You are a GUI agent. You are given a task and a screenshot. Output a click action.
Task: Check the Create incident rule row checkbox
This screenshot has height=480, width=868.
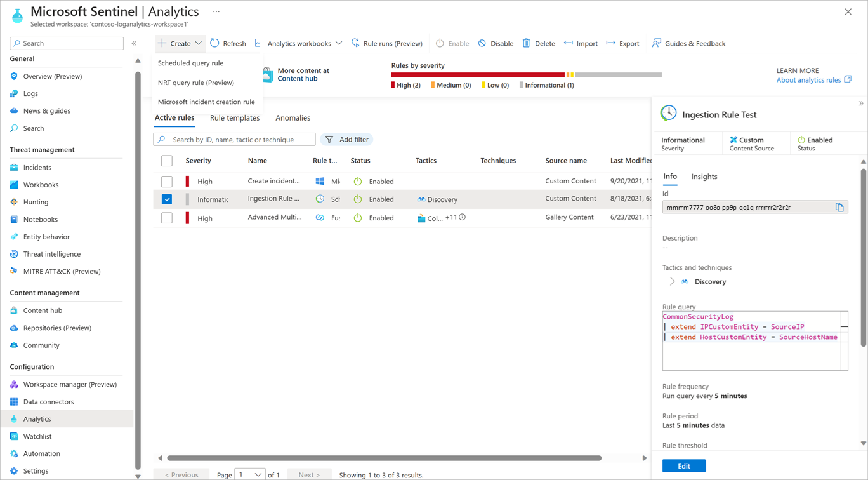tap(167, 182)
